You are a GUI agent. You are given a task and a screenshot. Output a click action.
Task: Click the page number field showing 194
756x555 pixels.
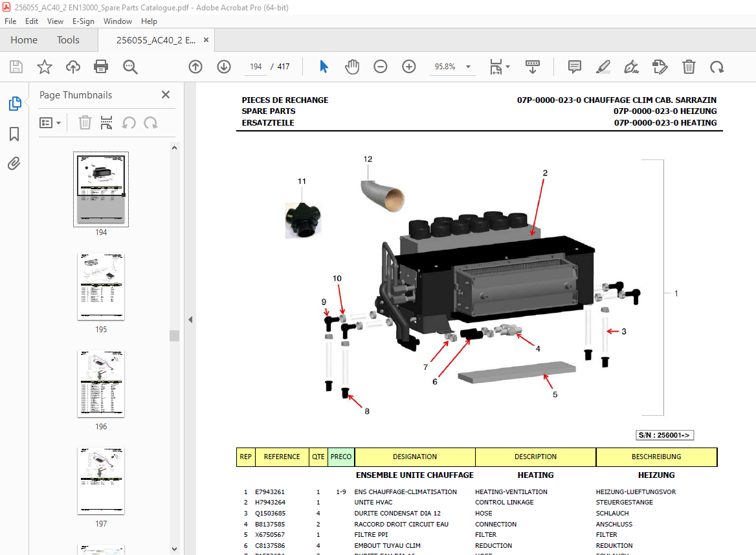[x=256, y=67]
